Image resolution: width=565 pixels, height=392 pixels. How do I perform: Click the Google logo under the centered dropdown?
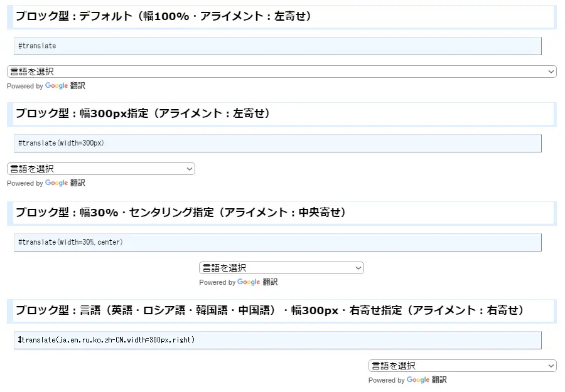point(249,282)
